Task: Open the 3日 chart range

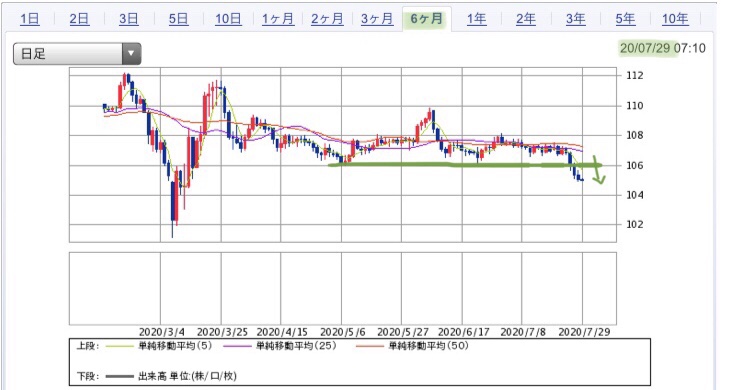Action: (x=128, y=19)
